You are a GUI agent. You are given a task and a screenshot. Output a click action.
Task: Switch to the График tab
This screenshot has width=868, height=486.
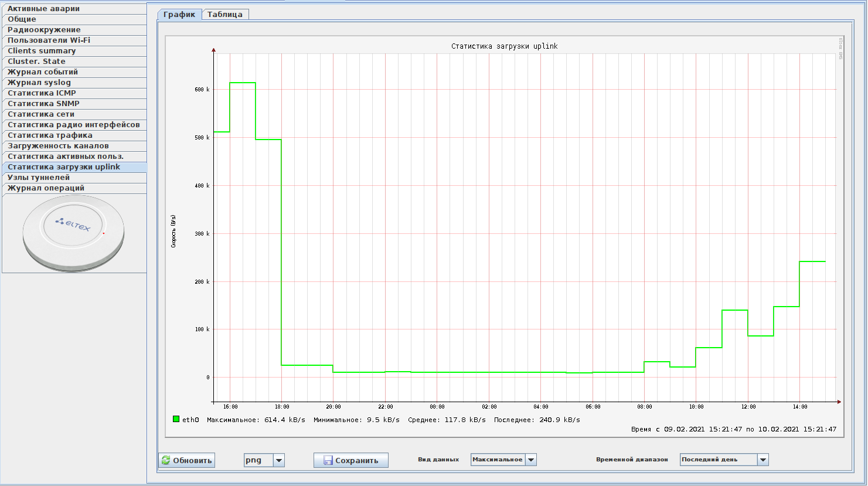pos(179,15)
